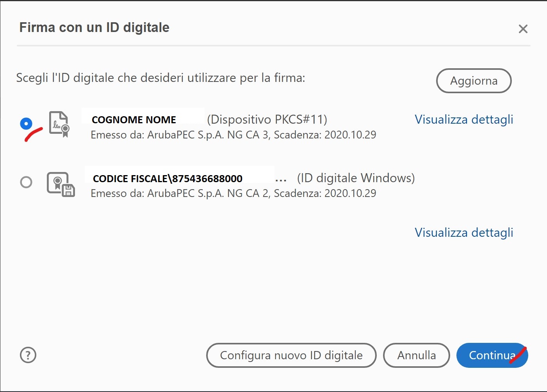The height and width of the screenshot is (392, 547).
Task: Proceed with the Continua button
Action: (x=492, y=355)
